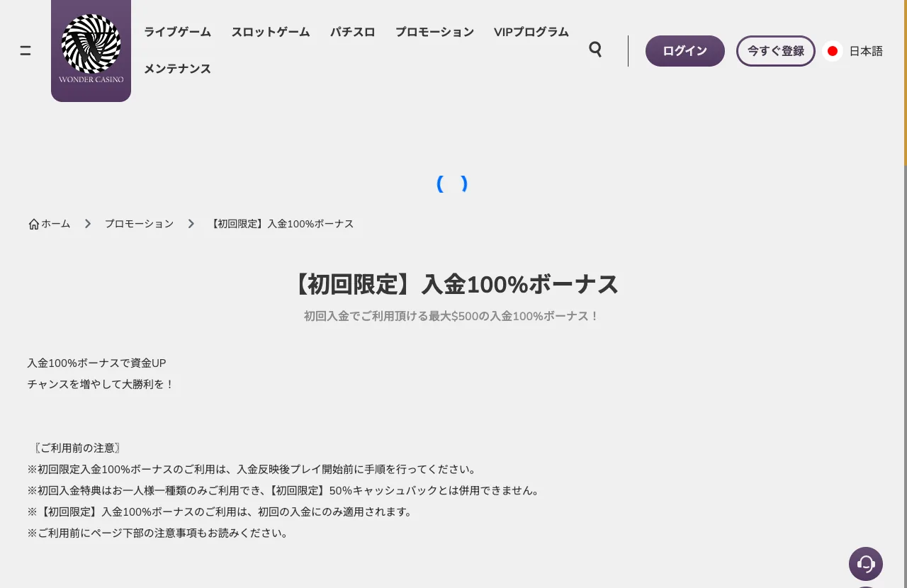Click the note mentioning 50%キャッシュバック

284,490
